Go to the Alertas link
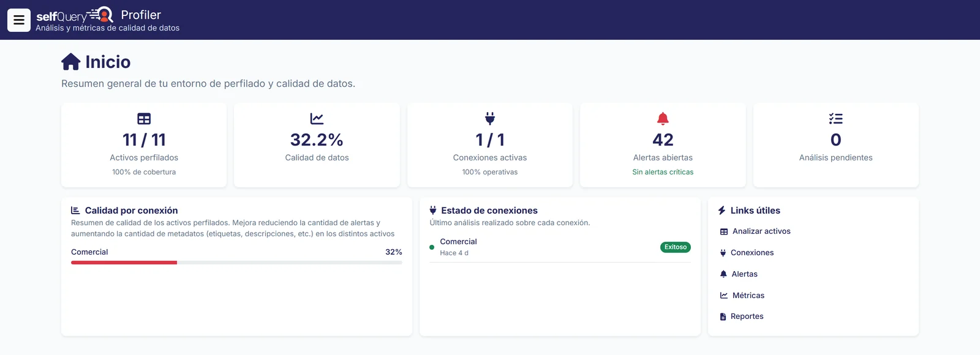 click(744, 274)
